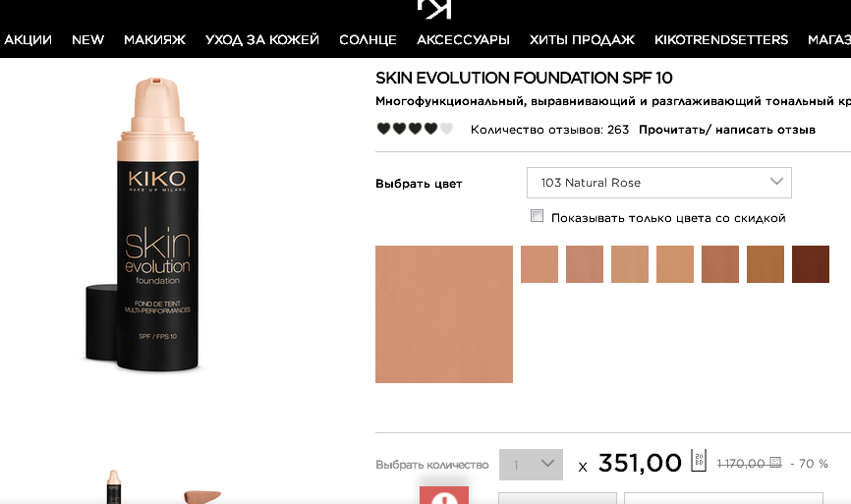Click the Прочитать/ написать отзыв link
This screenshot has width=851, height=504.
[727, 130]
